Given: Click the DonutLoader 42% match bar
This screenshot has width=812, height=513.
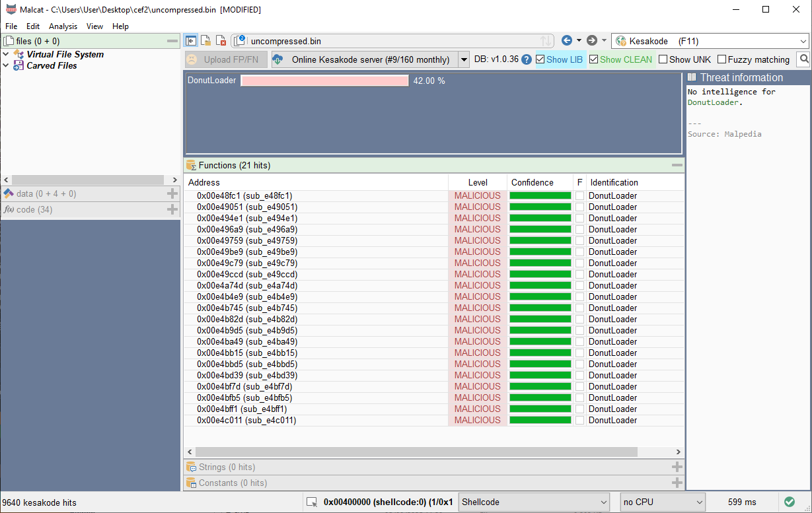Looking at the screenshot, I should (324, 81).
